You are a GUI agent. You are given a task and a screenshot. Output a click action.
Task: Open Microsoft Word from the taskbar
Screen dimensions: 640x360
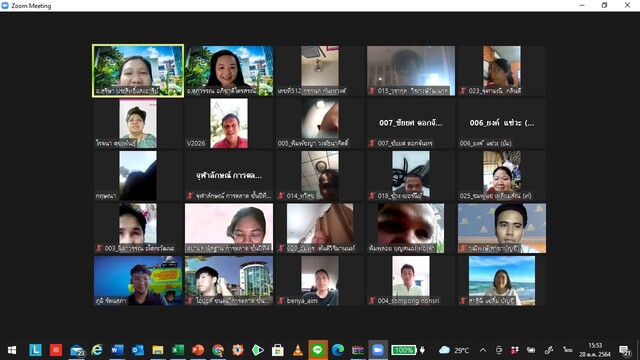coord(117,350)
